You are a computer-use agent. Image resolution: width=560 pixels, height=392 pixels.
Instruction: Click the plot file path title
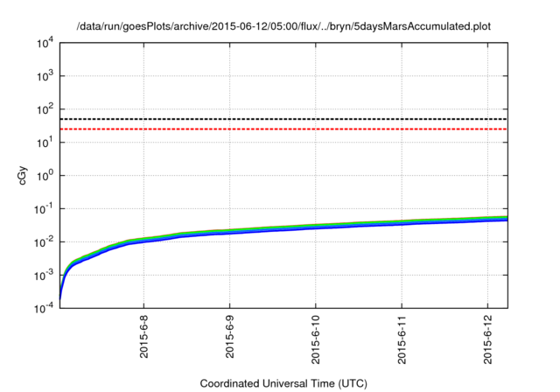pyautogui.click(x=283, y=26)
